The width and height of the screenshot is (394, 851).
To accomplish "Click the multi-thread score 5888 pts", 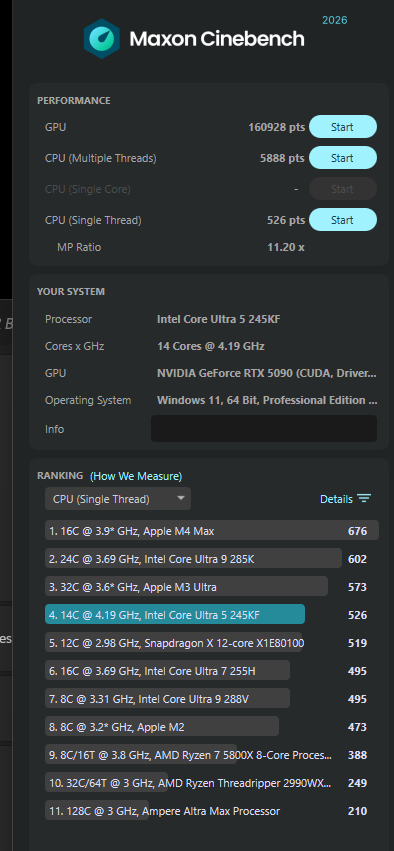I will 282,158.
